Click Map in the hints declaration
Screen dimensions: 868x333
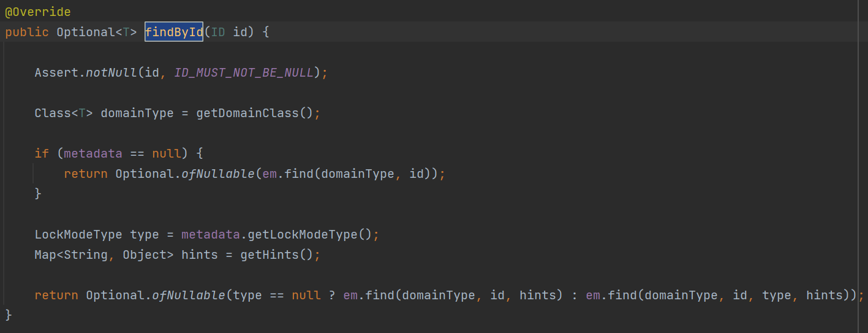click(45, 255)
